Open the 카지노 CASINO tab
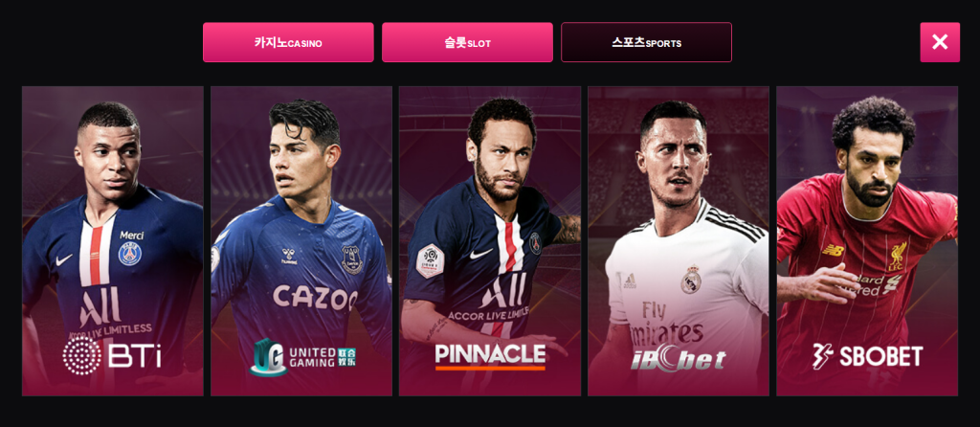The height and width of the screenshot is (427, 980). tap(288, 42)
